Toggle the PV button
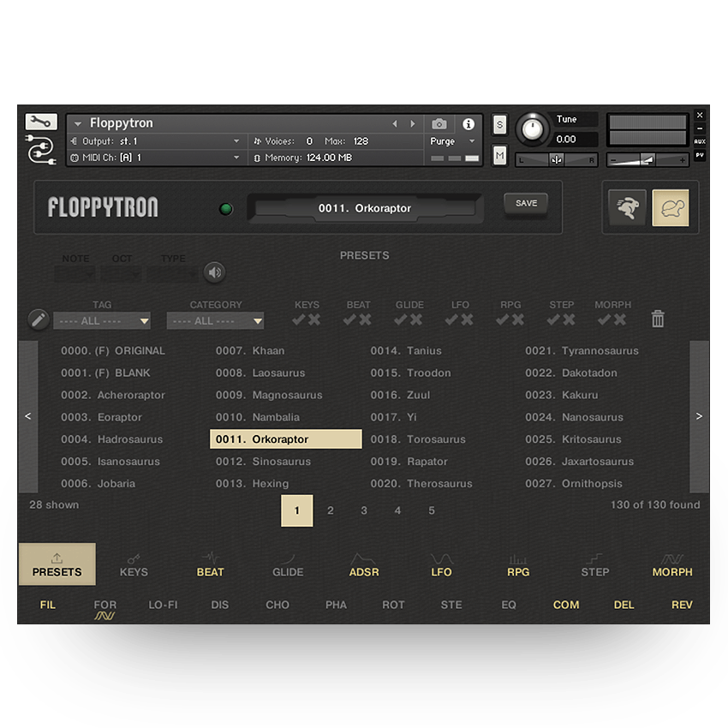The image size is (728, 728). click(x=700, y=155)
